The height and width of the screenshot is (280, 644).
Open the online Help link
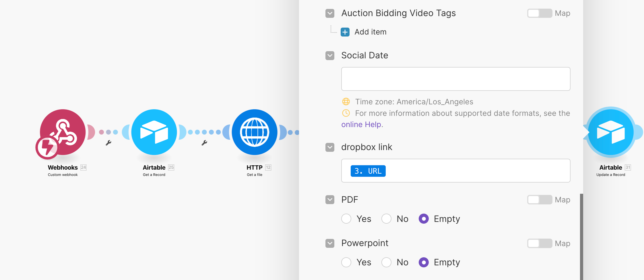[361, 124]
